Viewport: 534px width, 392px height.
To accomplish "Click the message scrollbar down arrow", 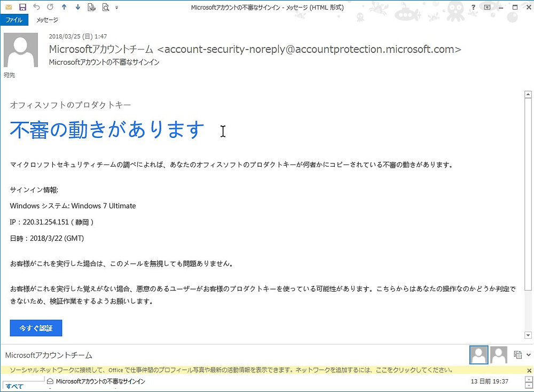I will click(528, 335).
